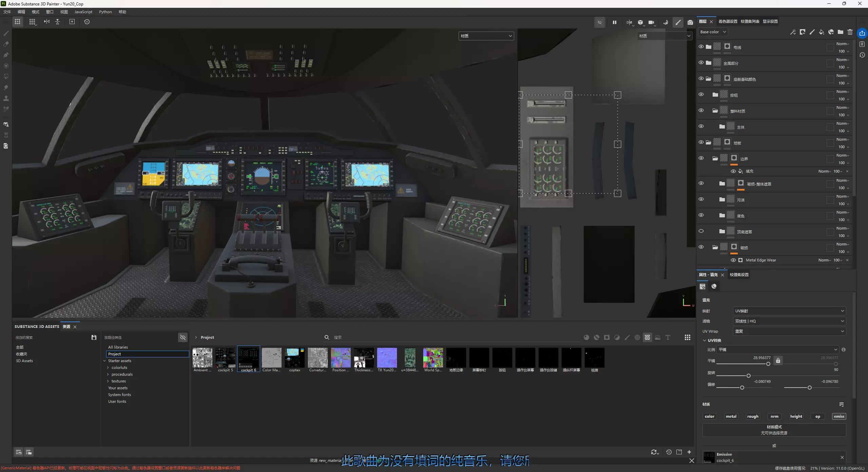868x472 pixels.
Task: Click the camera screenshot icon in viewport toolbar
Action: (x=690, y=22)
